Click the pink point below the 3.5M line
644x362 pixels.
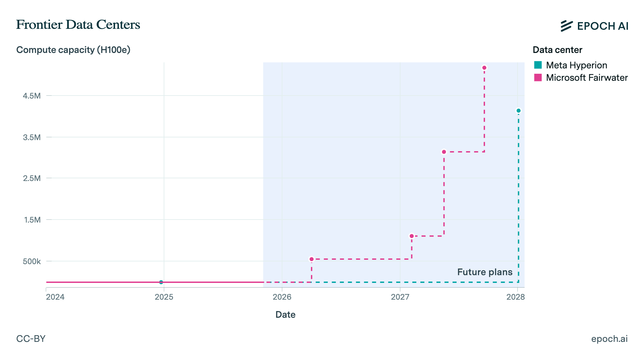point(444,152)
